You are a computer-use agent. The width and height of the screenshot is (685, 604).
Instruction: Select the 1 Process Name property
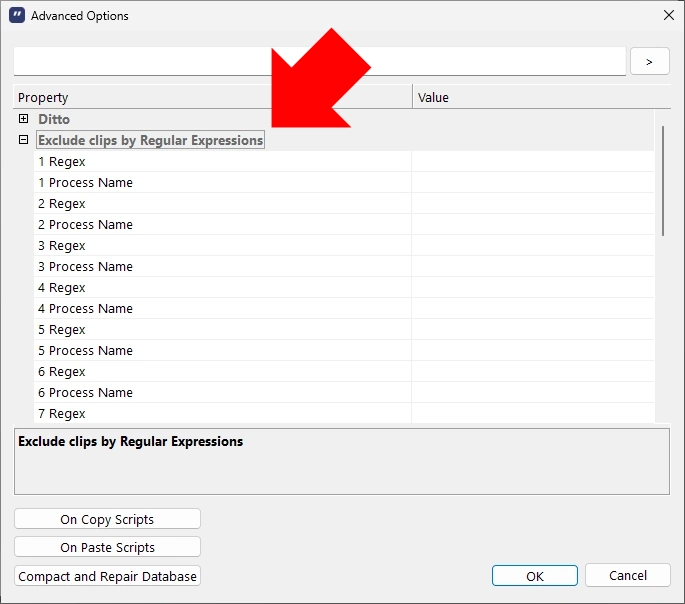85,183
